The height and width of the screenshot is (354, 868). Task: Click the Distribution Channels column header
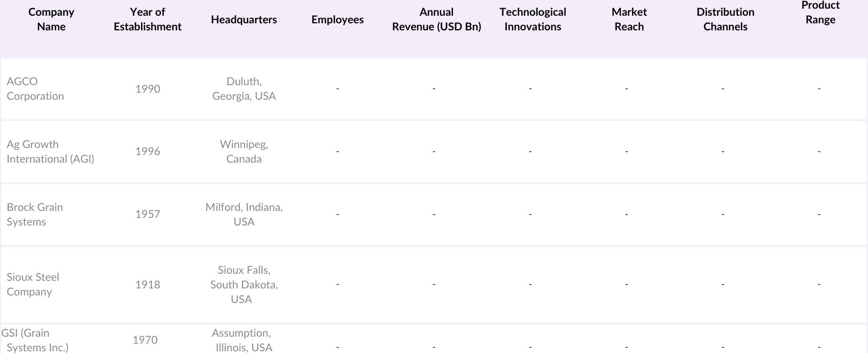coord(725,20)
